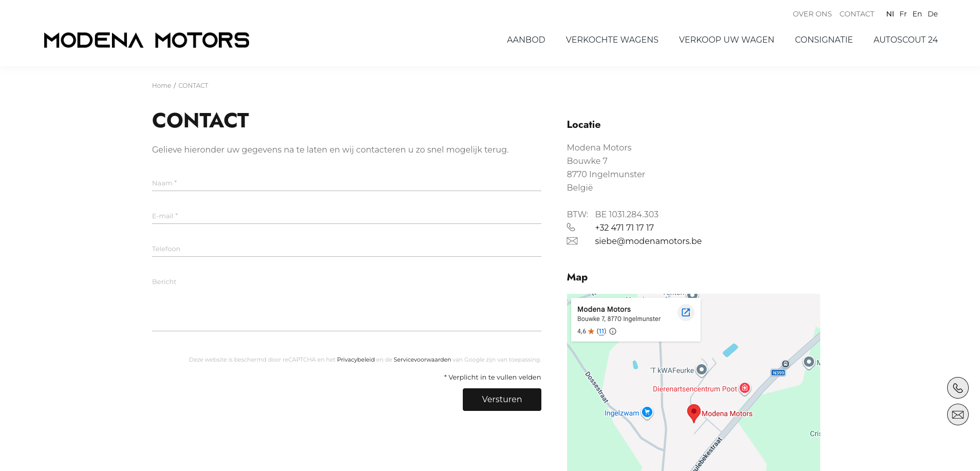Click CONTACT in the top bar

click(857, 14)
